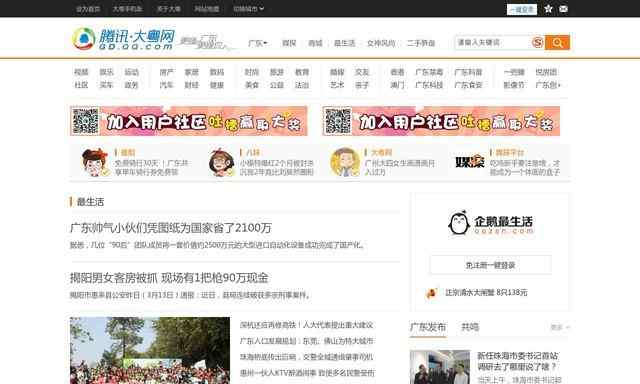Viewport: 640px width, 384px height.
Task: Open the 网站地图 top bar link
Action: tap(207, 9)
